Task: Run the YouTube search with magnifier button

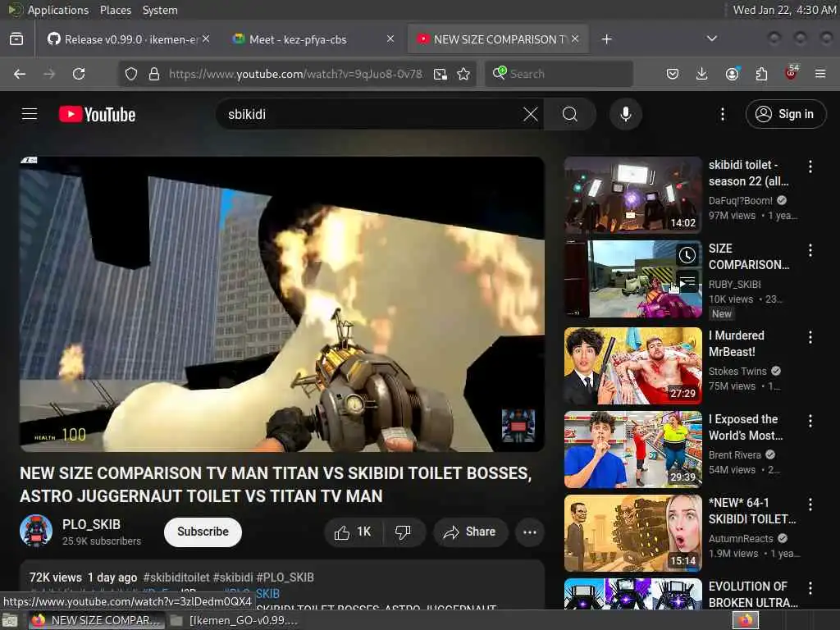Action: click(x=570, y=114)
